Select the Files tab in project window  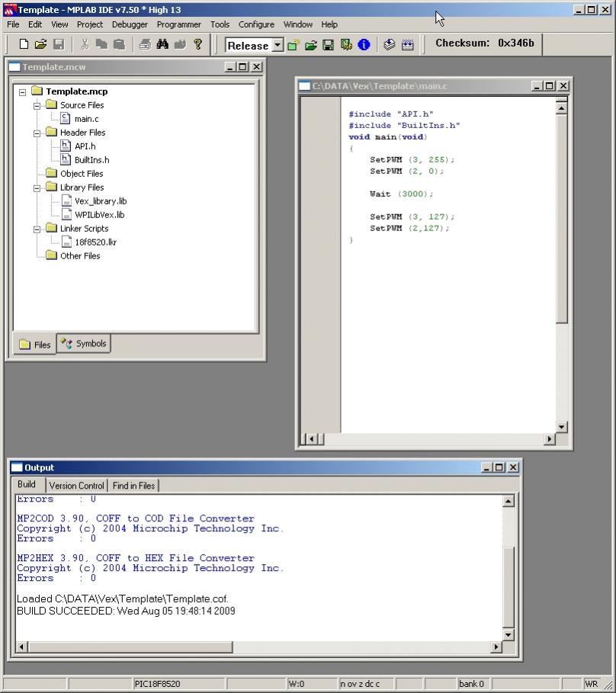35,345
